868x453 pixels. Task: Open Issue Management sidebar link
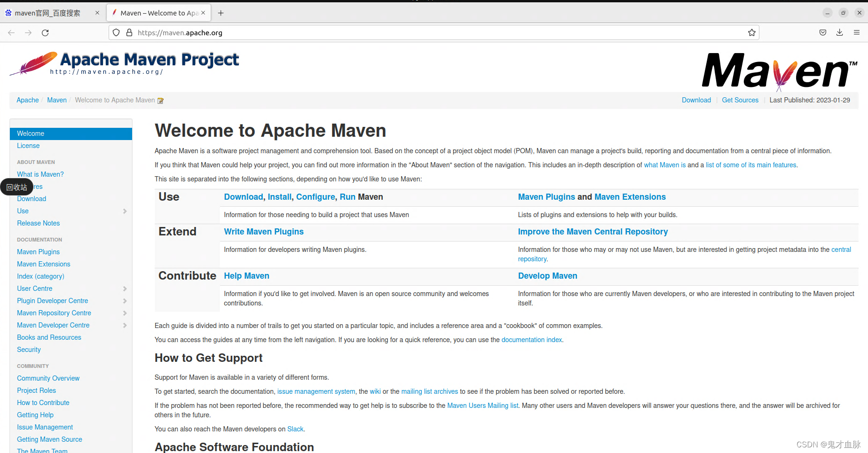(45, 427)
